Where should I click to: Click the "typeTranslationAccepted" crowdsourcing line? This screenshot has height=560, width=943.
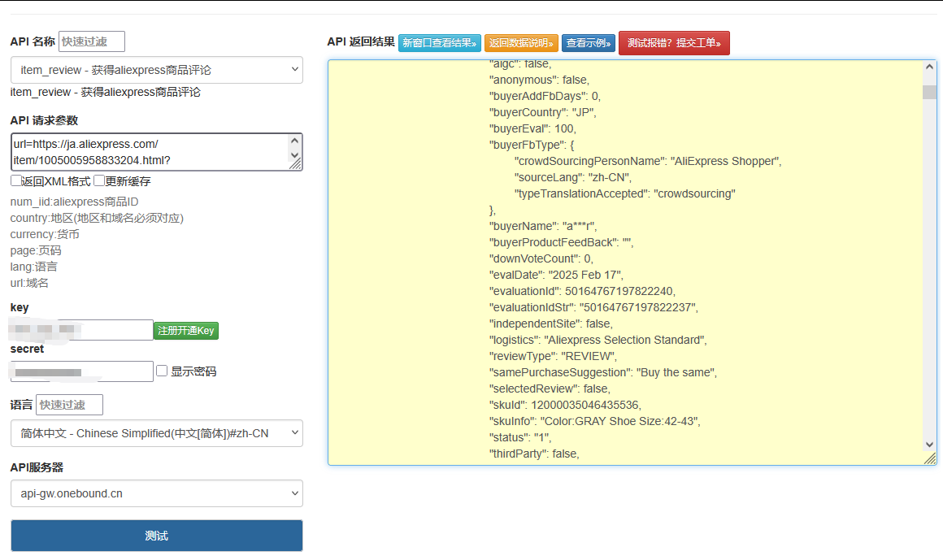click(625, 193)
